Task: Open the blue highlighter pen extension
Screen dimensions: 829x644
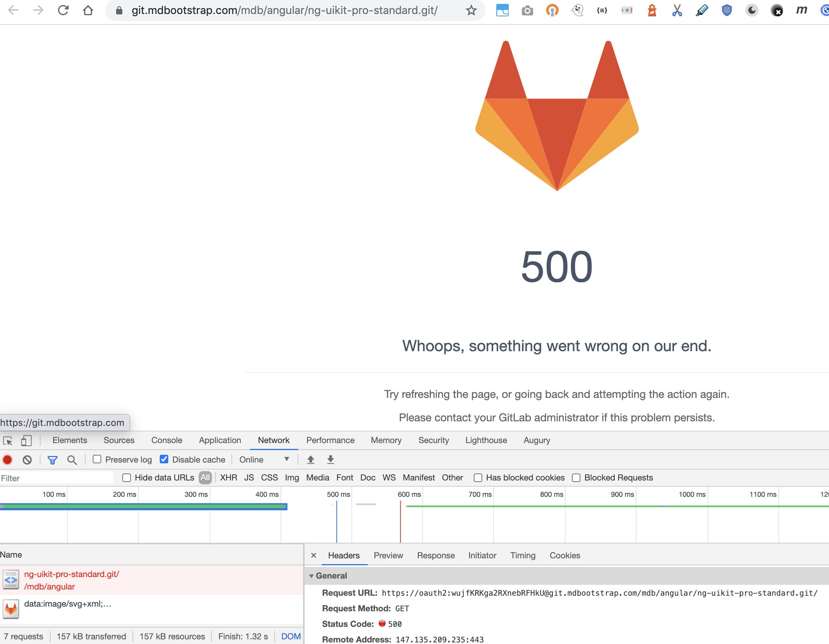Action: point(702,10)
